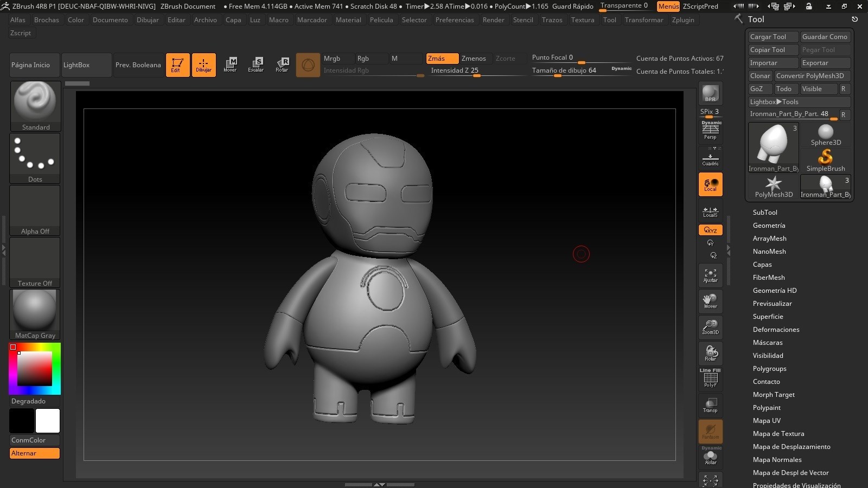Select the large Ironman_Part_By tool thumbnail
The width and height of the screenshot is (868, 488).
click(773, 147)
